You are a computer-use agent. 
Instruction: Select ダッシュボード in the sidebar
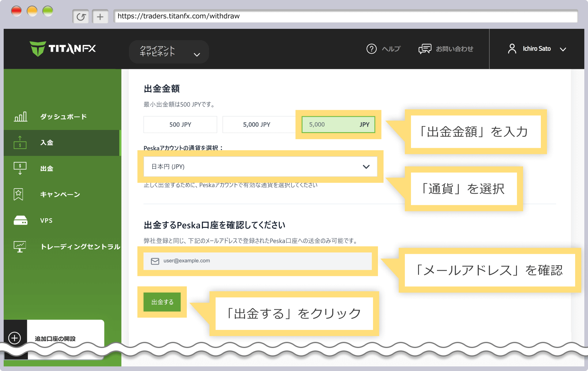coord(63,117)
